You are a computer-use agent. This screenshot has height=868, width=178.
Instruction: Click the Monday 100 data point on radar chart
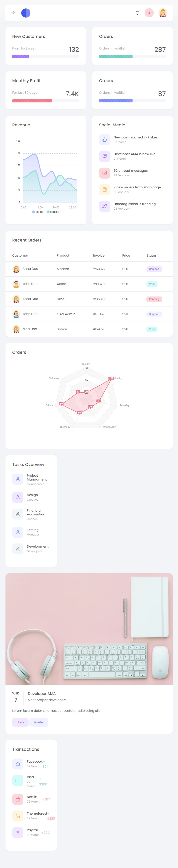click(111, 378)
